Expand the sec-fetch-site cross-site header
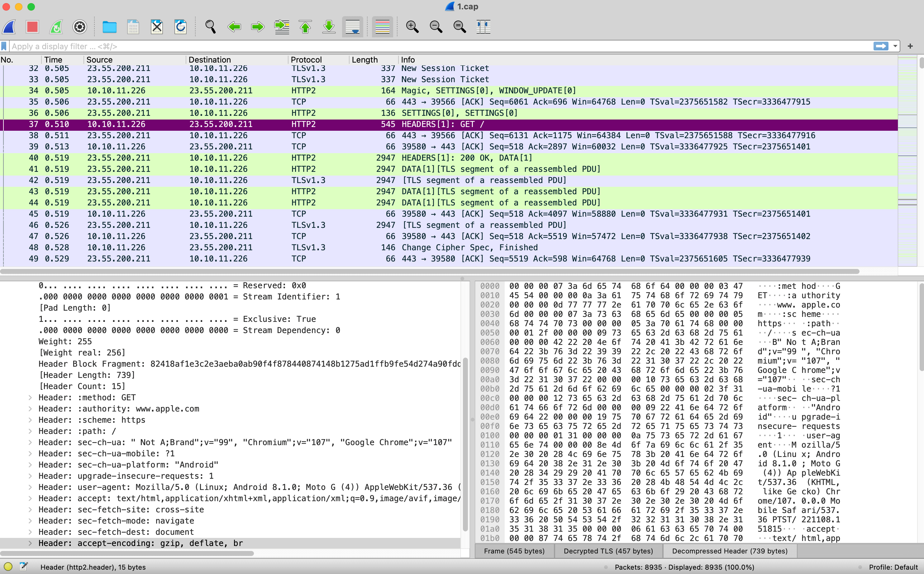 [x=30, y=510]
